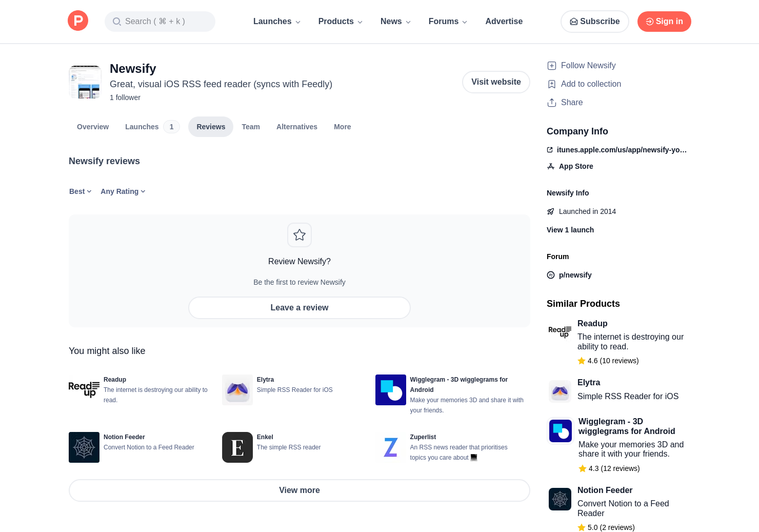Open Zuperlist title in You might also like
The height and width of the screenshot is (532, 759).
click(x=423, y=437)
